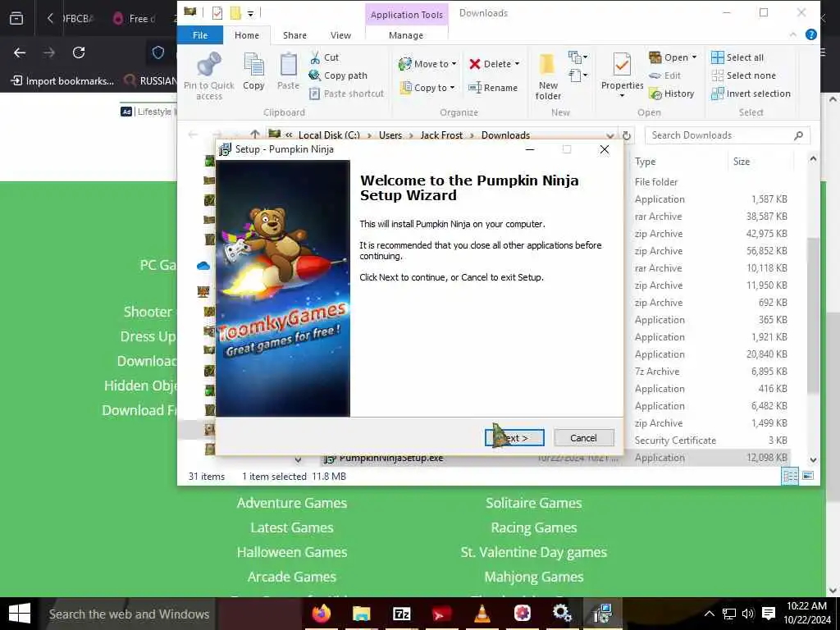Open VLC media player from taskbar

pos(482,614)
